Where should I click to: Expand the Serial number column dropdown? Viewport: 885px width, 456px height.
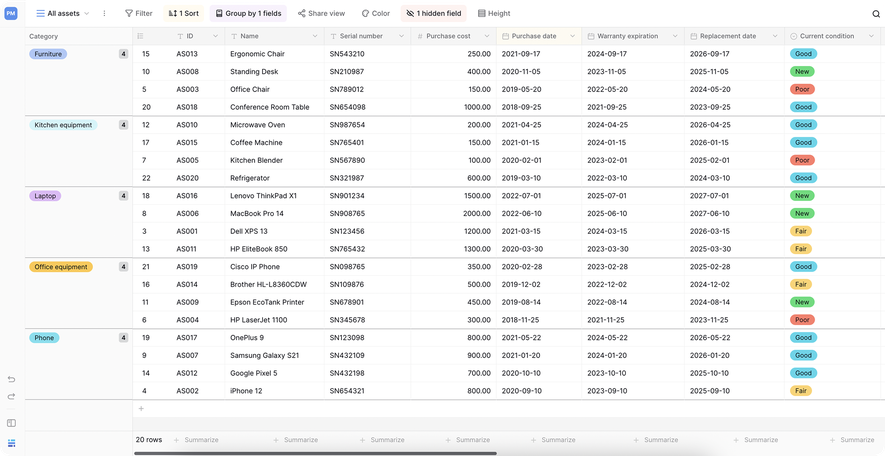401,36
